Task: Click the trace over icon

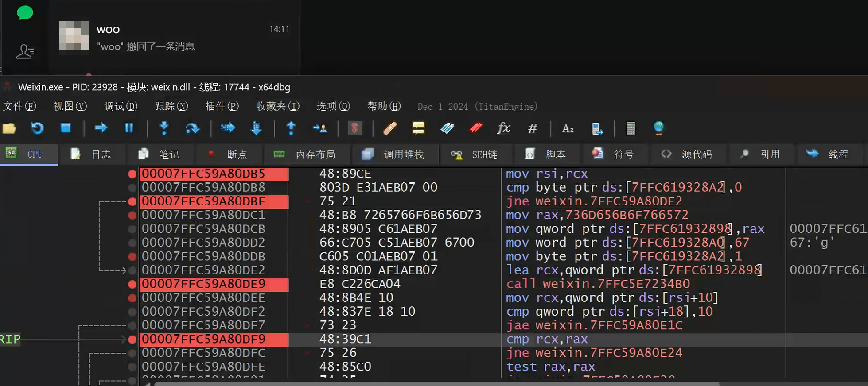Action: tap(256, 128)
